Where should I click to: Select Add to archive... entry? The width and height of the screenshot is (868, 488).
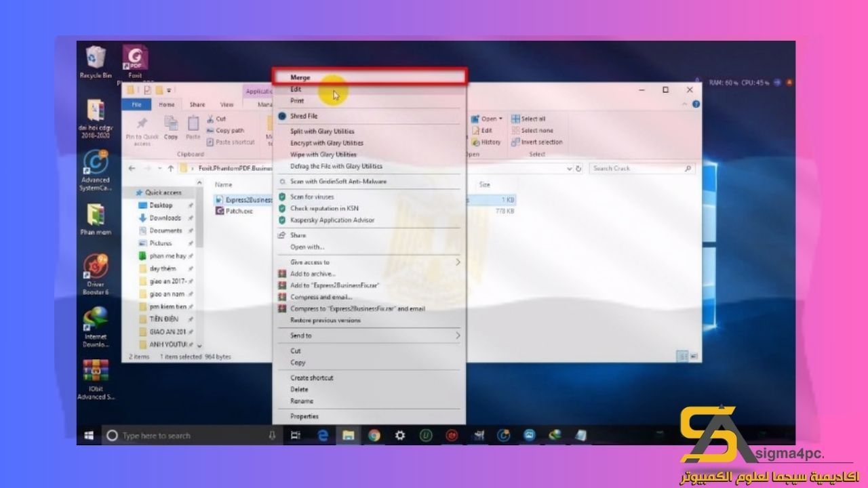tap(369, 274)
